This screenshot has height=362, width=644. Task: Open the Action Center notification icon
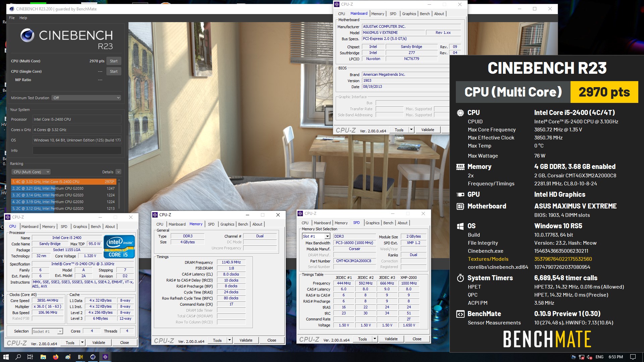(633, 357)
